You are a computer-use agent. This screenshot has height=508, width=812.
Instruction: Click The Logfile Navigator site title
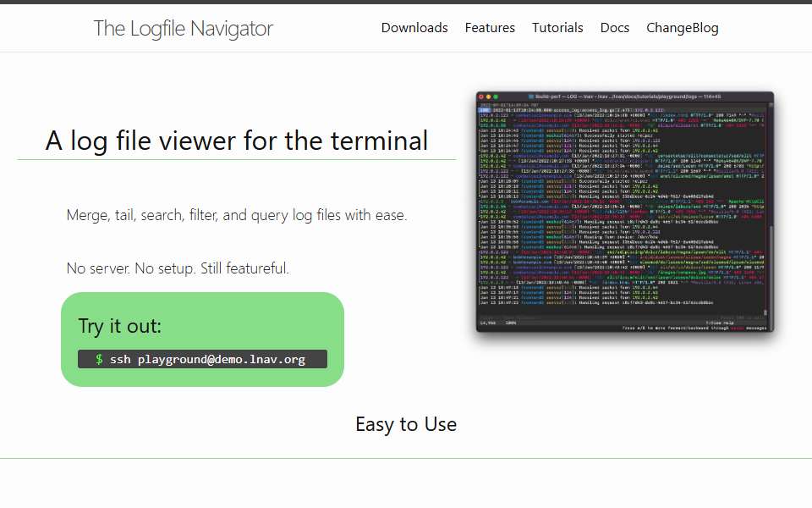[184, 29]
